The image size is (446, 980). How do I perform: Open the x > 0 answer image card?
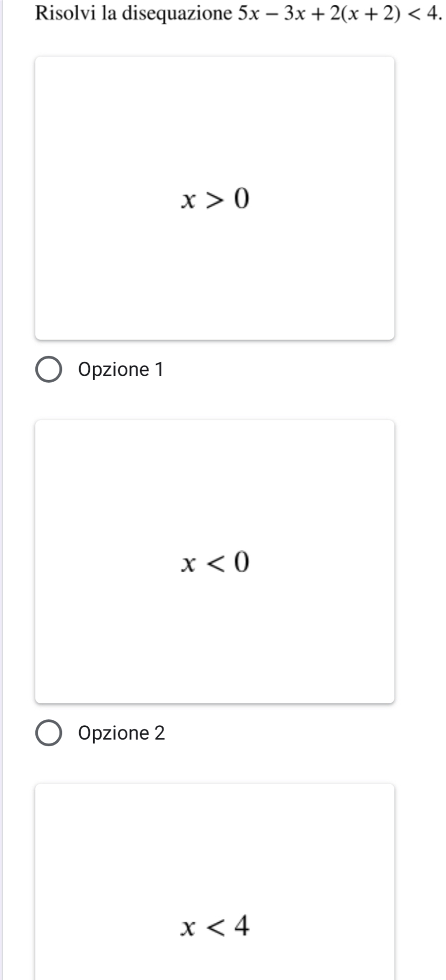215,198
